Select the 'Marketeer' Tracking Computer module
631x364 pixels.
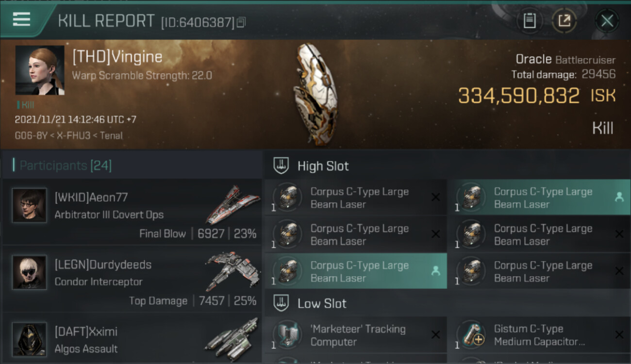tap(356, 335)
